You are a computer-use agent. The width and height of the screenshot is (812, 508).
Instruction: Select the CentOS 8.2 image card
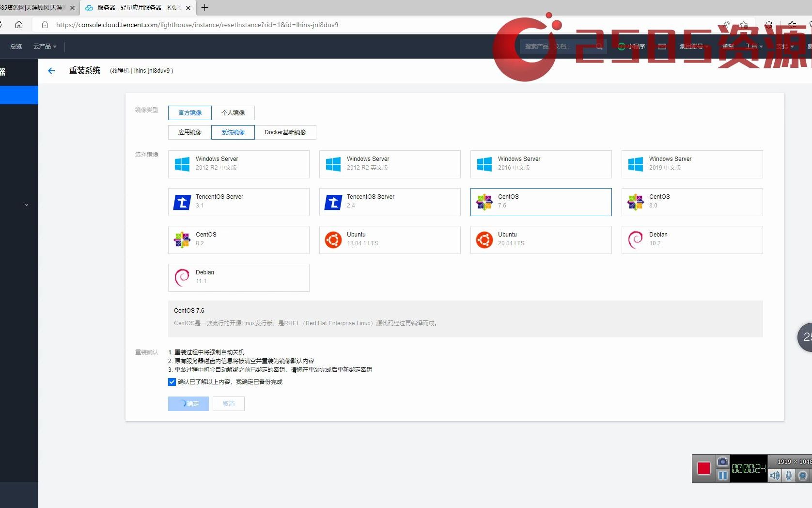point(239,240)
